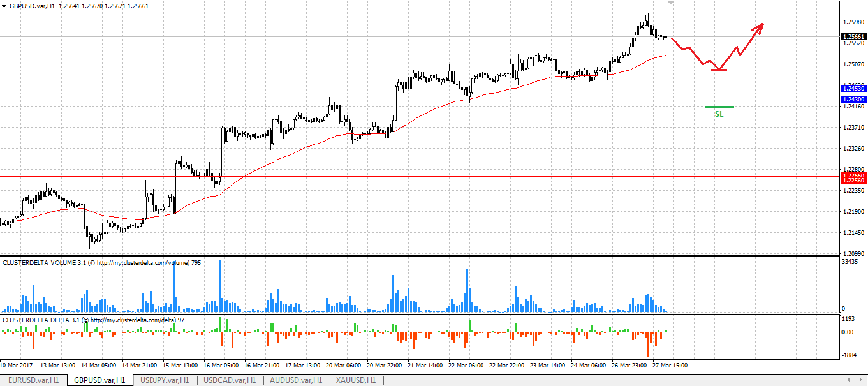Open the USDJPY.var,H1 chart tab
The image size is (868, 386).
164,380
